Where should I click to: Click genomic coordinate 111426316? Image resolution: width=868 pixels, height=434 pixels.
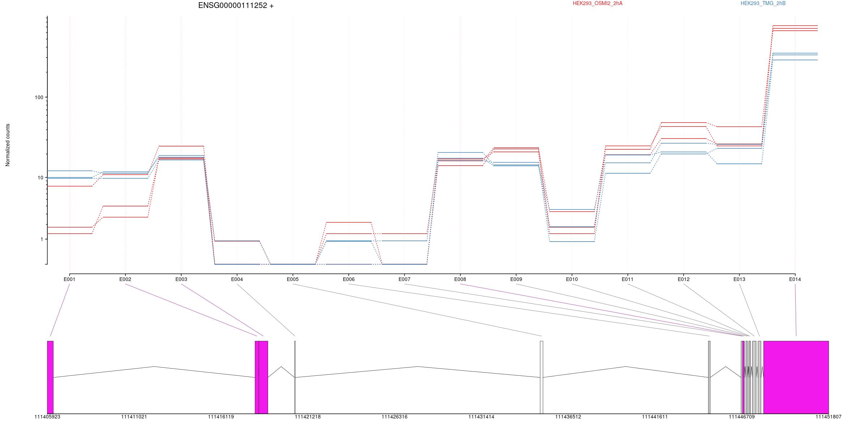click(395, 417)
